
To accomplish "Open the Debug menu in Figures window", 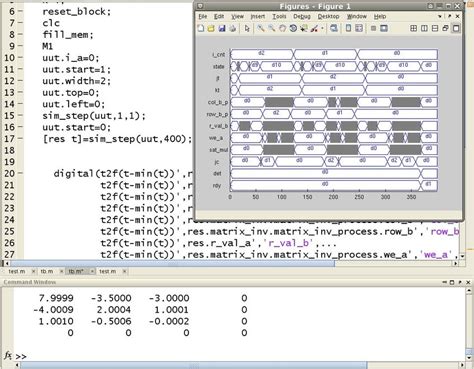I will pyautogui.click(x=302, y=16).
